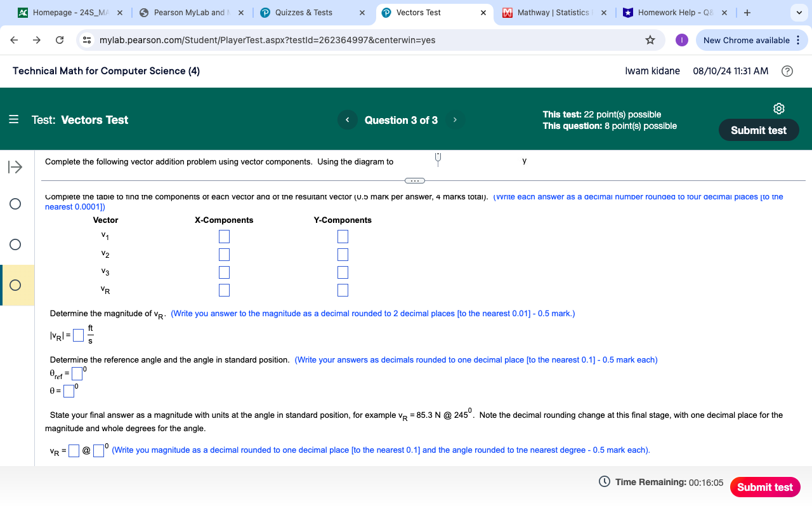
Task: Select Question 1 circle in the sidebar
Action: pos(15,204)
